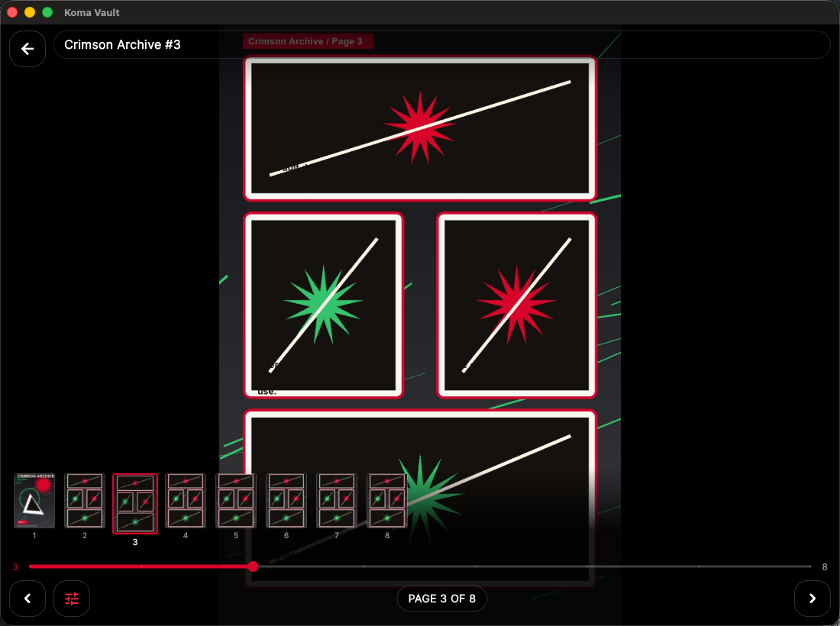Go to next page chevron
The image size is (840, 626).
point(813,599)
